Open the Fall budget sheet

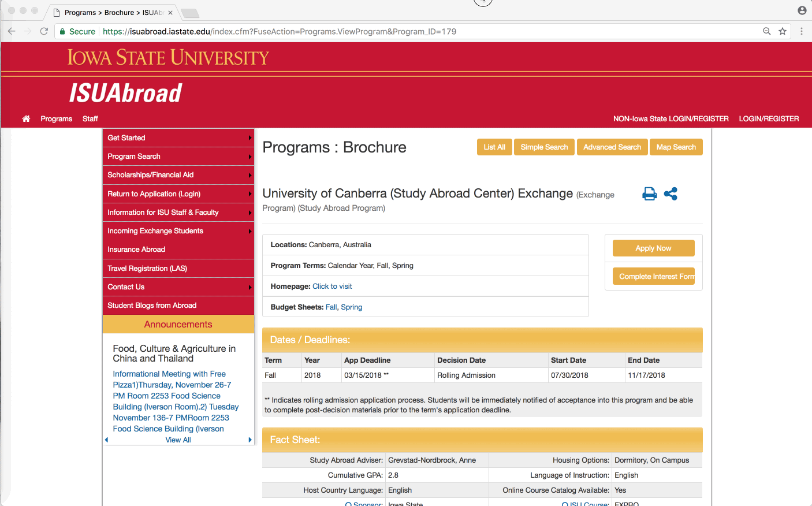[331, 307]
